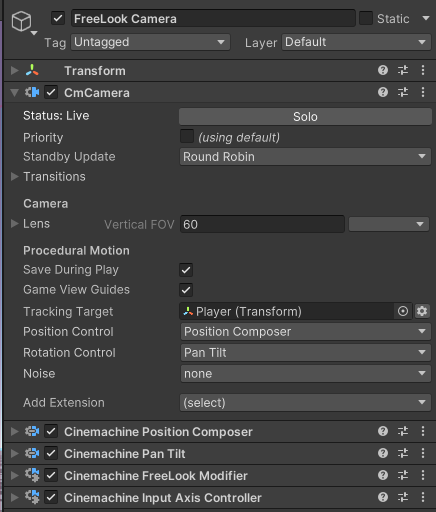Open Cinemachine FreeLook Modifier help icon
This screenshot has height=512, width=436.
coord(383,475)
